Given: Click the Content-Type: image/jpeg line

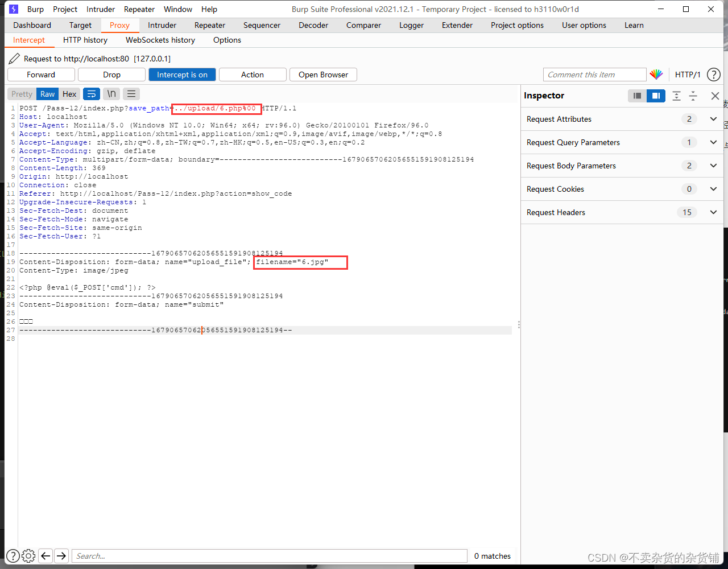Looking at the screenshot, I should [x=74, y=270].
